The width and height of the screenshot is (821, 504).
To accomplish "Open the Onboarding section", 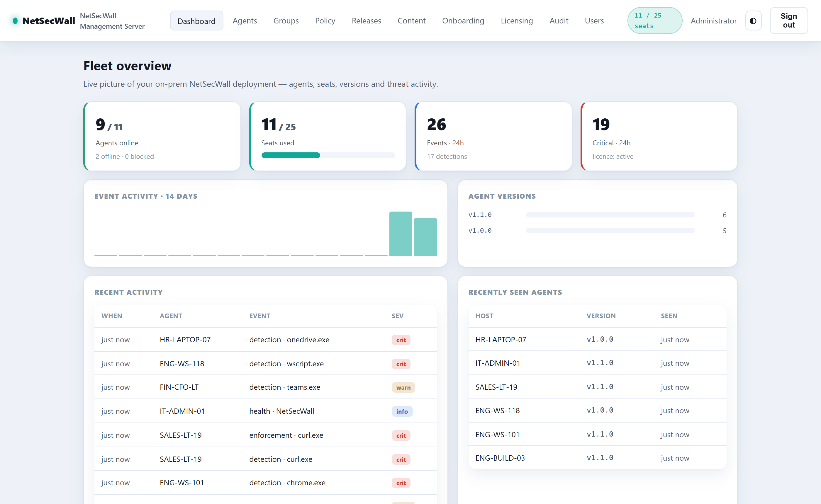I will pos(463,21).
